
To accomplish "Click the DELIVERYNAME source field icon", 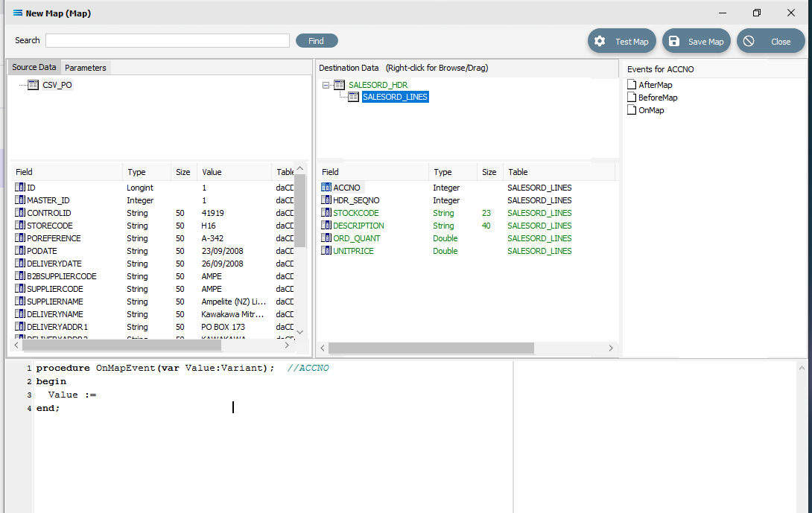I will pyautogui.click(x=19, y=314).
